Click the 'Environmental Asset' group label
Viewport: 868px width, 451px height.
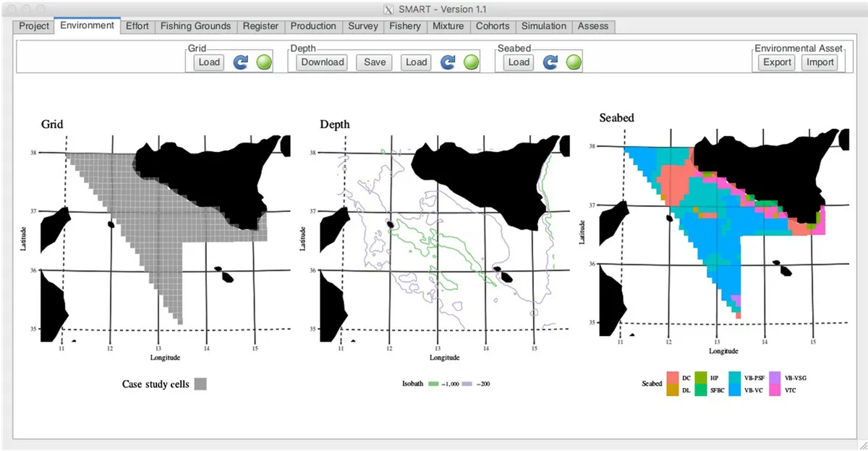coord(799,48)
